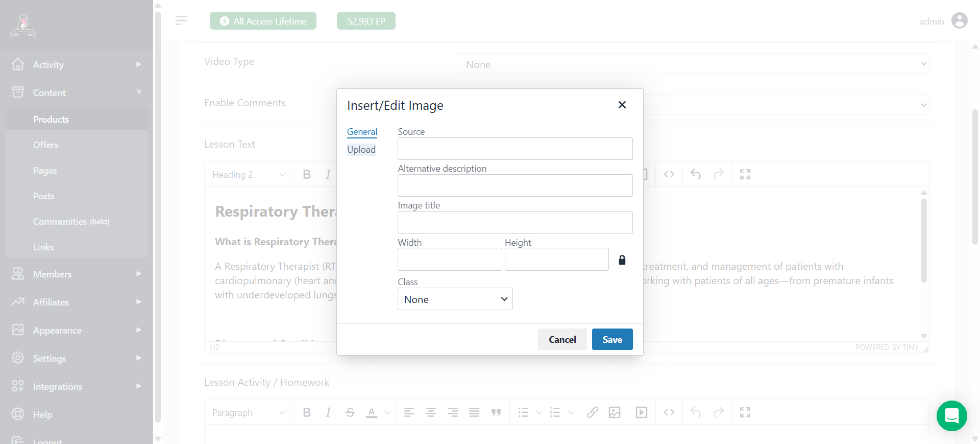The width and height of the screenshot is (980, 444).
Task: Select Offers in the Content submenu
Action: click(45, 145)
